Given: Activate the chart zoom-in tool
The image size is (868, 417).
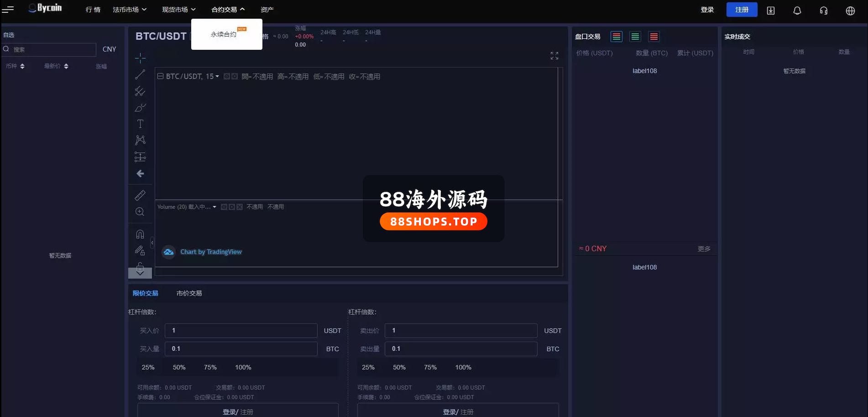Looking at the screenshot, I should (140, 212).
